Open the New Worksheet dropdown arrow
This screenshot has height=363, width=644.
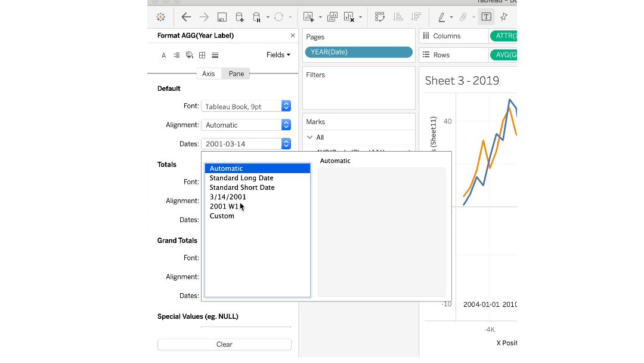click(320, 17)
